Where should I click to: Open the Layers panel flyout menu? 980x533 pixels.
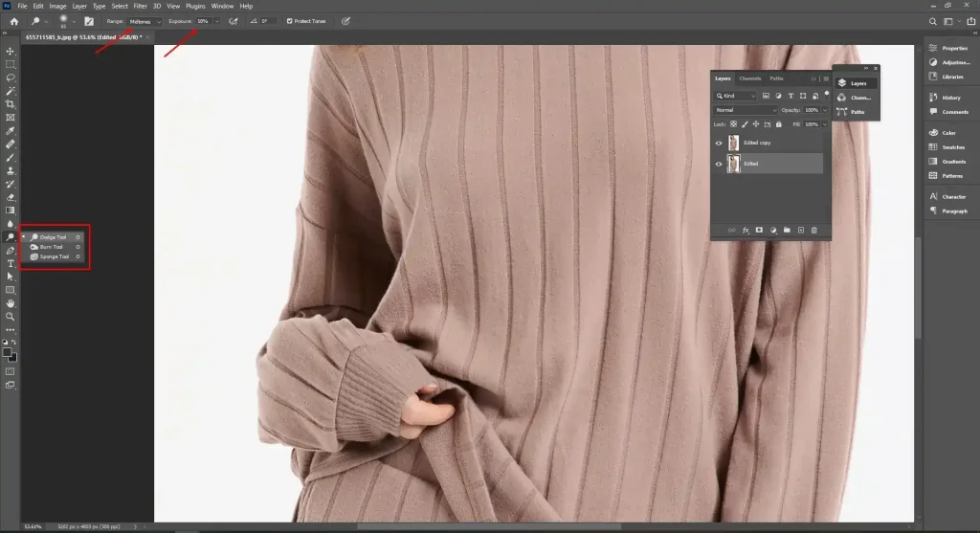click(x=826, y=78)
